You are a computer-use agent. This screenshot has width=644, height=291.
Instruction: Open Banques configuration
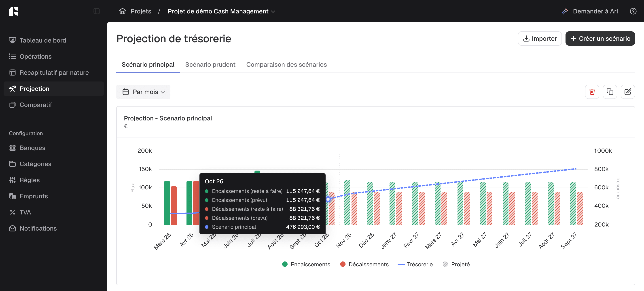point(53,148)
